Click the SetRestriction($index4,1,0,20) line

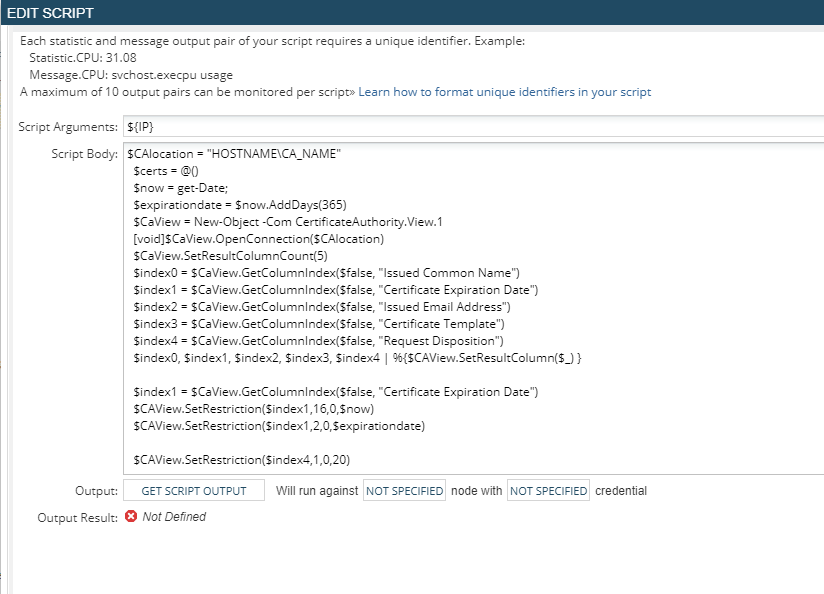click(x=241, y=460)
